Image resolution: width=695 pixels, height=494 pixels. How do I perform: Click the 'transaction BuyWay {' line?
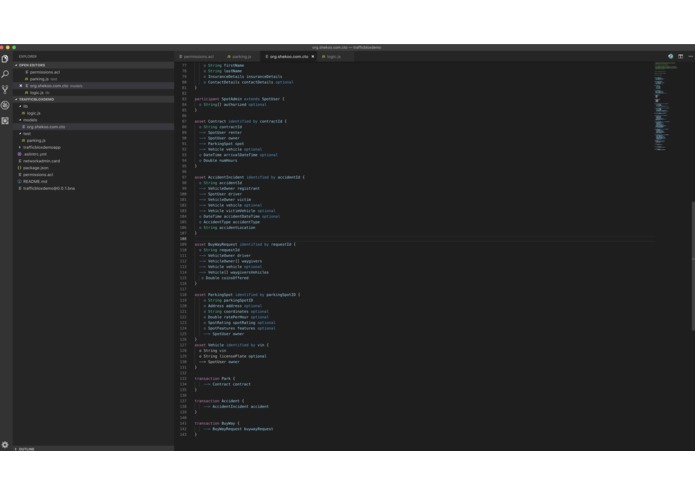point(217,423)
